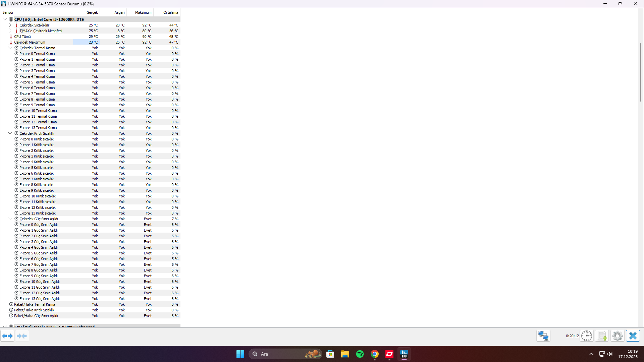Image resolution: width=644 pixels, height=362 pixels.
Task: Select the Paket/Halka Kritik Sıcaklık row
Action: coord(90,310)
